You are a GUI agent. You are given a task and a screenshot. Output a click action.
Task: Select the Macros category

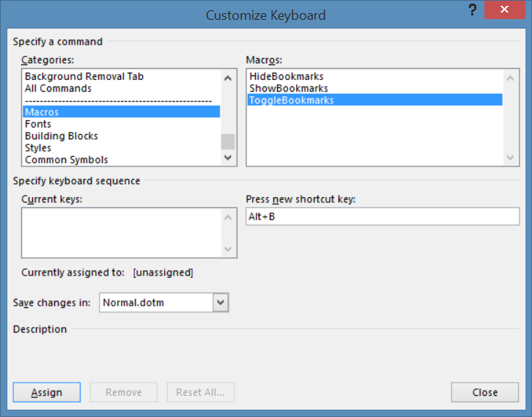point(43,112)
